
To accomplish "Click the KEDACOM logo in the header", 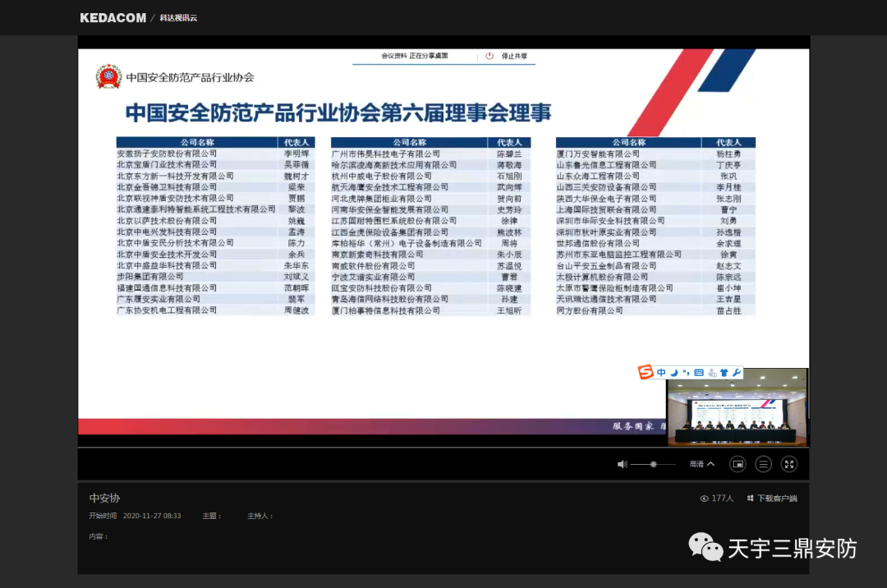I will point(113,17).
